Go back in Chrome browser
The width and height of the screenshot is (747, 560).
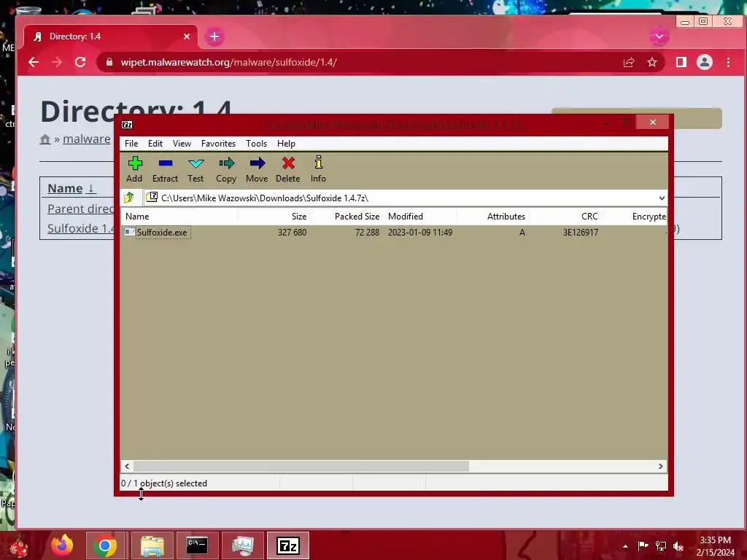(34, 63)
